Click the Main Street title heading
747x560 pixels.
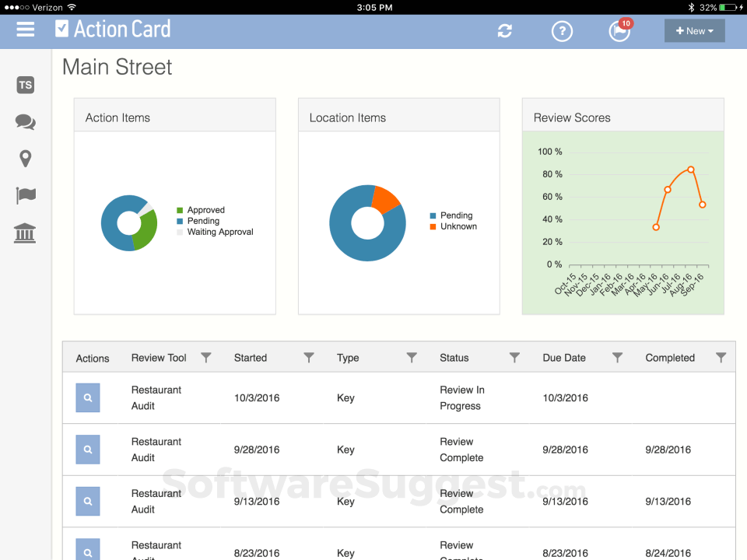click(x=117, y=68)
